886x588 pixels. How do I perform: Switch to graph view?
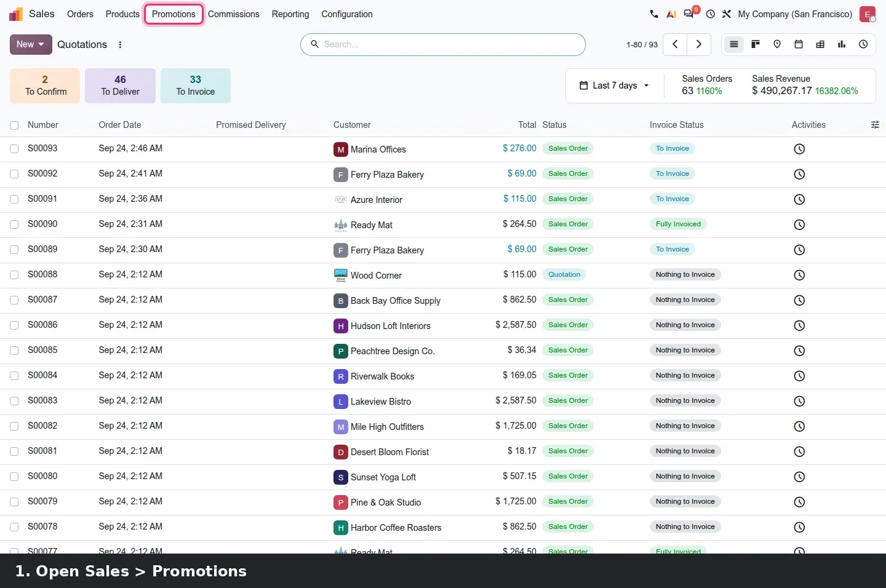[x=842, y=44]
